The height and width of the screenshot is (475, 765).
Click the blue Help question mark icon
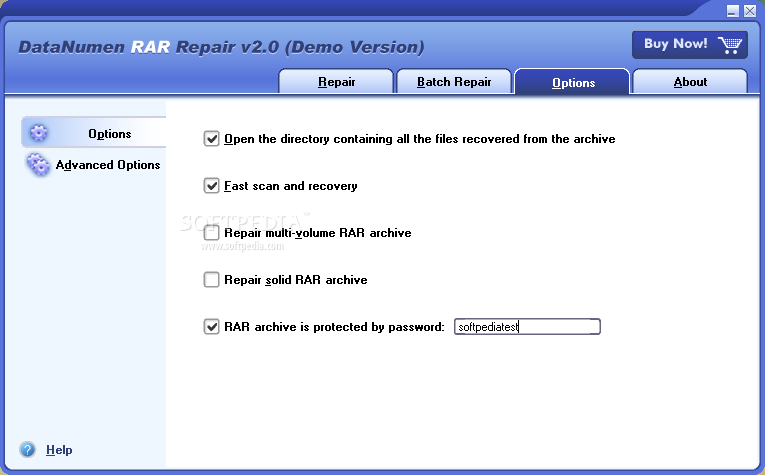click(28, 449)
